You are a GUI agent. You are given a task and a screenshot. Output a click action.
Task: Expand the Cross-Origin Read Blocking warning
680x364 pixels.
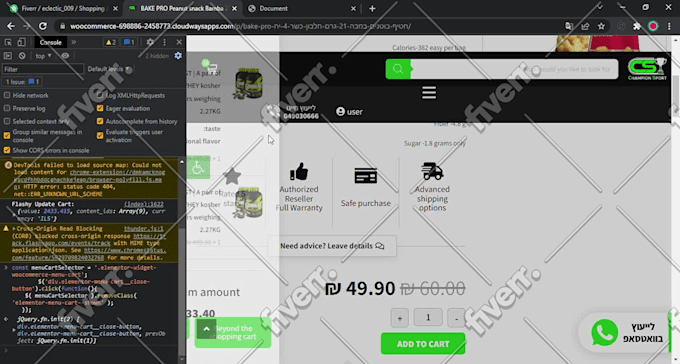pyautogui.click(x=14, y=229)
